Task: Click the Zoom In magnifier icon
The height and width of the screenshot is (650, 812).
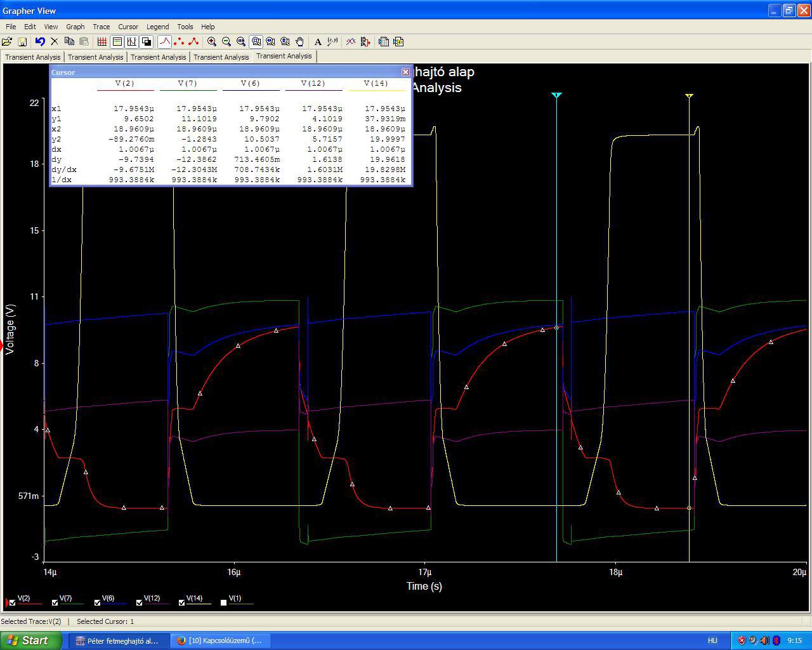Action: tap(212, 42)
